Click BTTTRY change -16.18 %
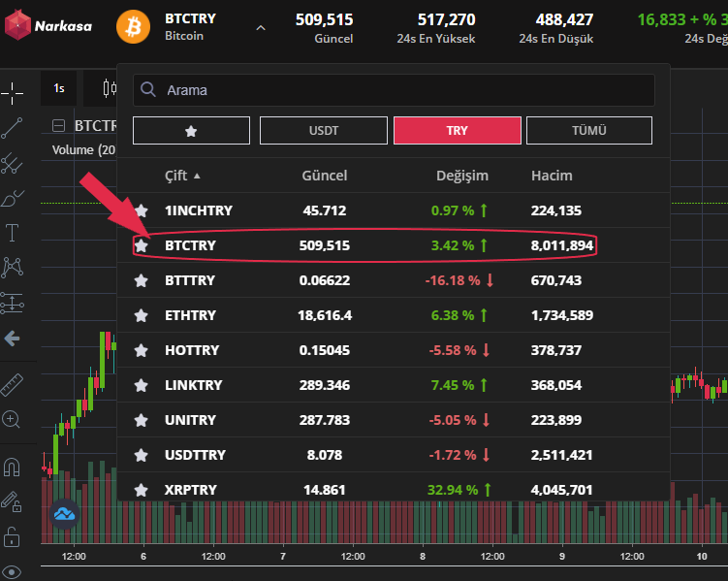 click(x=453, y=280)
